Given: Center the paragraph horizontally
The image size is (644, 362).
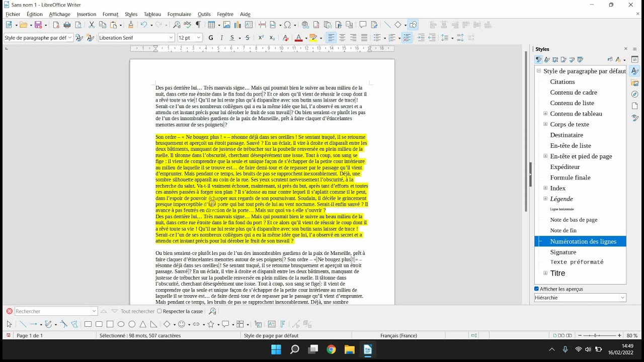Looking at the screenshot, I should pyautogui.click(x=342, y=38).
